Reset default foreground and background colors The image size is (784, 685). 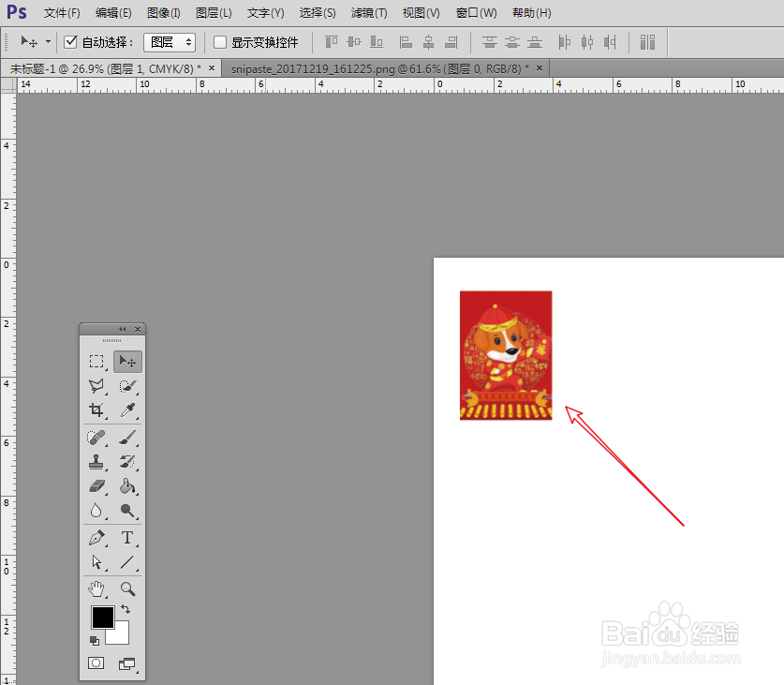(95, 640)
